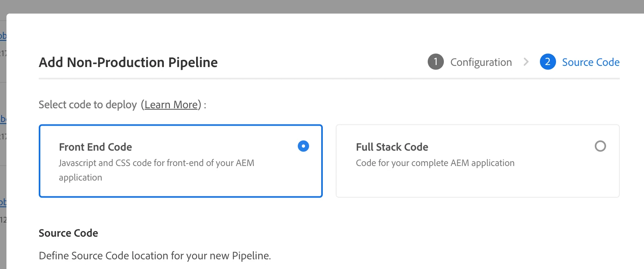Click the bold Source Code section heading
This screenshot has height=269, width=644.
(68, 233)
